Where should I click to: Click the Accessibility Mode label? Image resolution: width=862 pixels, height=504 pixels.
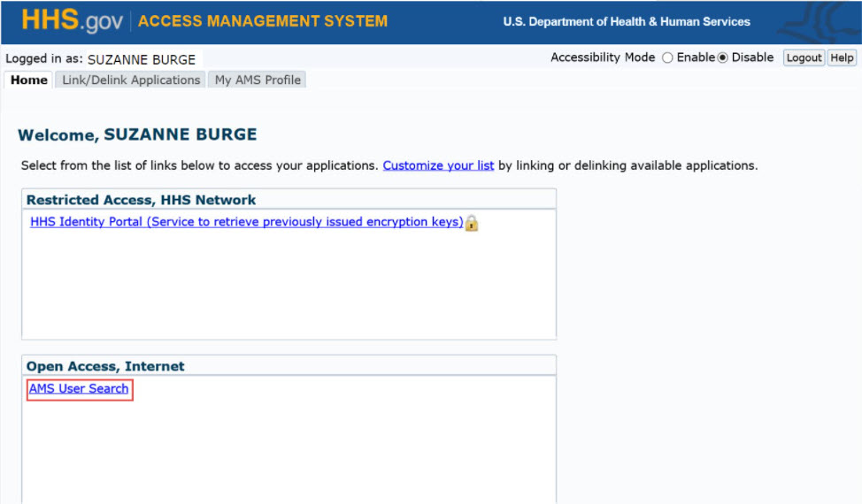(x=603, y=57)
